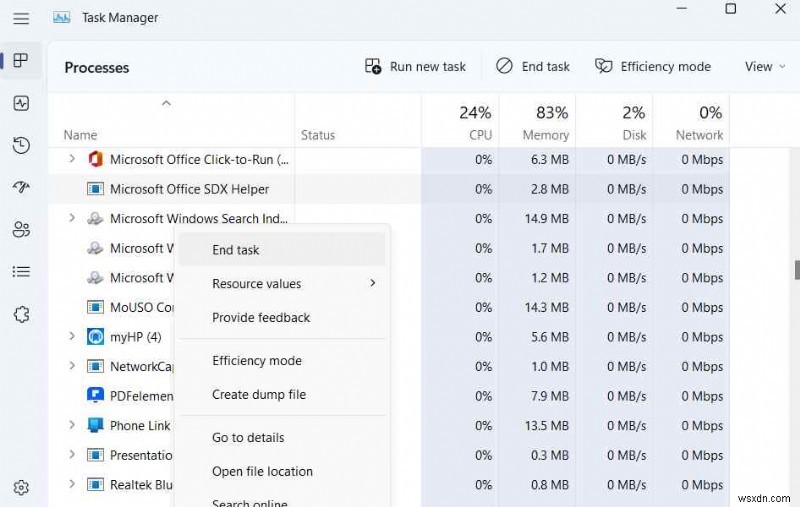The height and width of the screenshot is (507, 800).
Task: Expand the Presentation process group
Action: coord(72,454)
